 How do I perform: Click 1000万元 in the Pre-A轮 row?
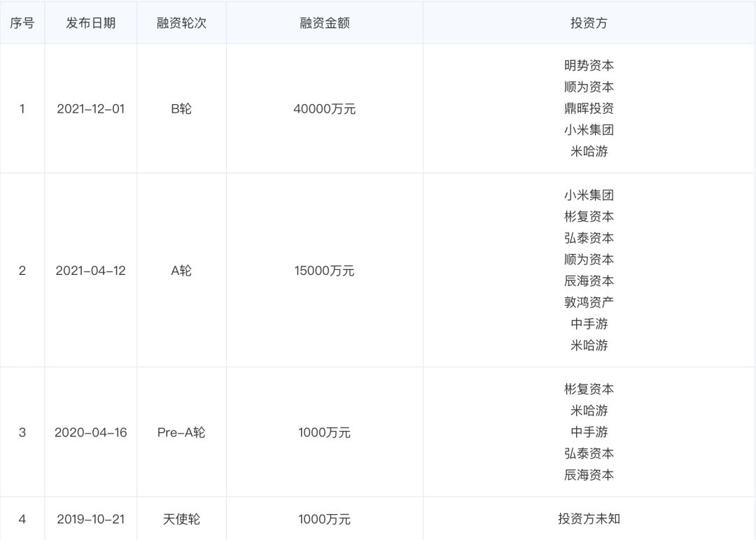[x=325, y=432]
